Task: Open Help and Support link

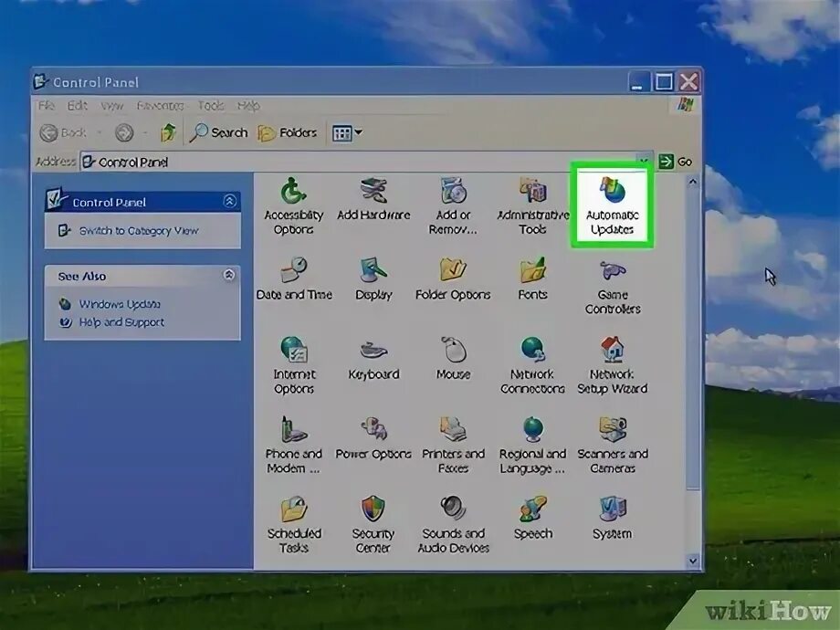Action: [121, 322]
